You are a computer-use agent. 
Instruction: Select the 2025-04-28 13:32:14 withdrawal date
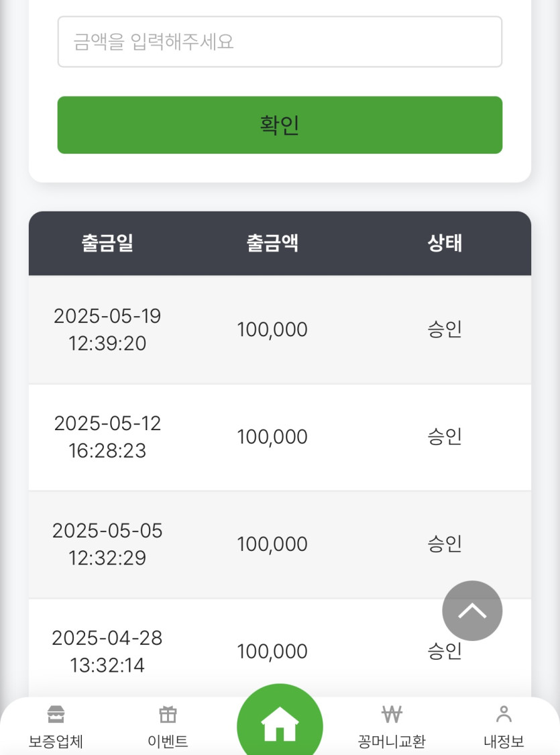107,652
